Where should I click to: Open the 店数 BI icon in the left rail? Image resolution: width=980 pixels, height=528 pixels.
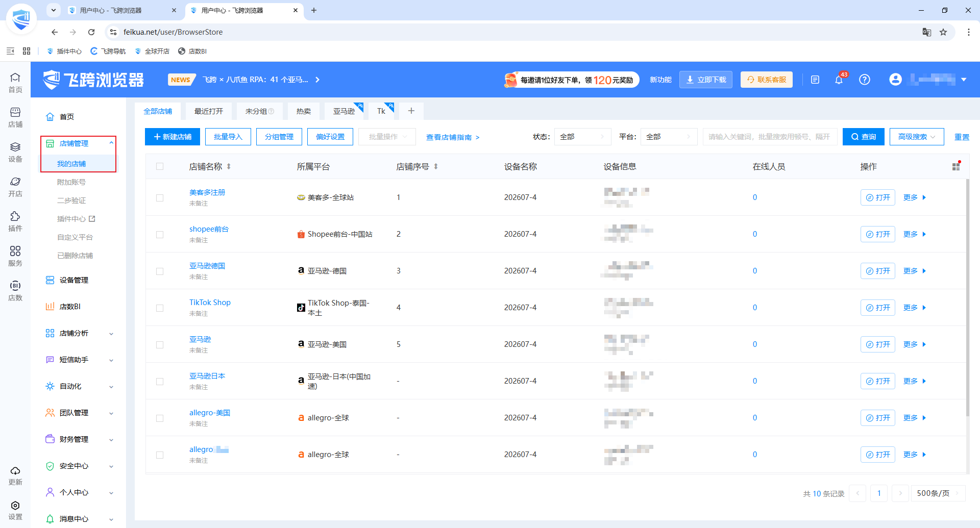click(x=15, y=291)
